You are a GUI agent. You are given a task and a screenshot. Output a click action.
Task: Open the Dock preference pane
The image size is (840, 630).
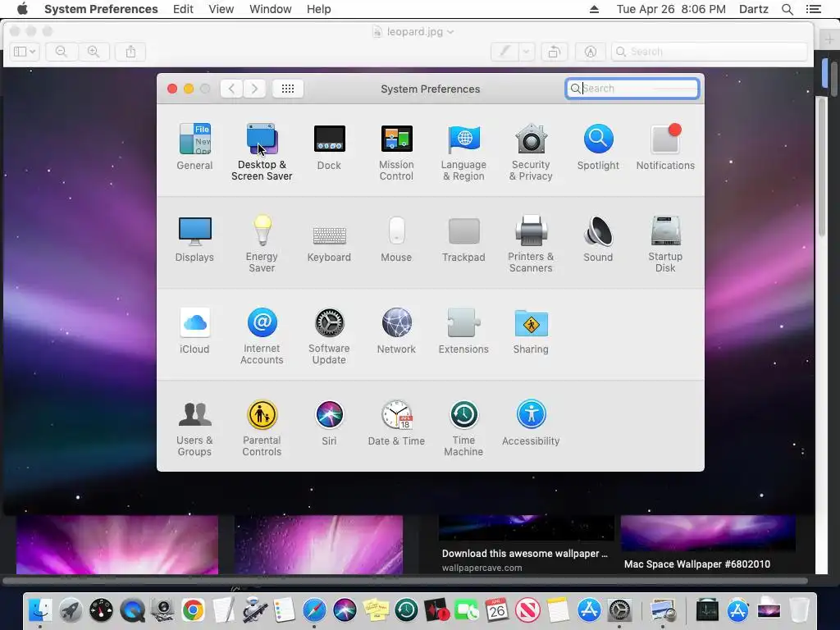coord(329,147)
